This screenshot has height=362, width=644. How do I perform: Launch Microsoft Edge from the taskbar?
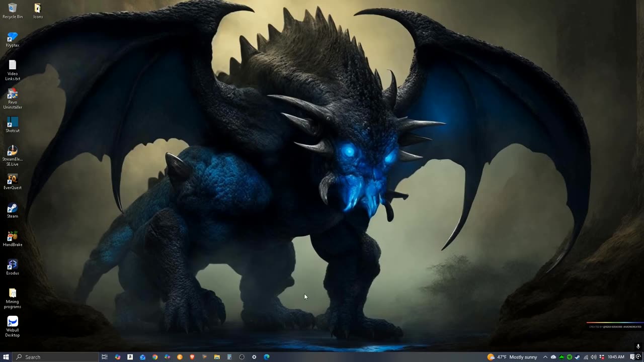coord(267,357)
